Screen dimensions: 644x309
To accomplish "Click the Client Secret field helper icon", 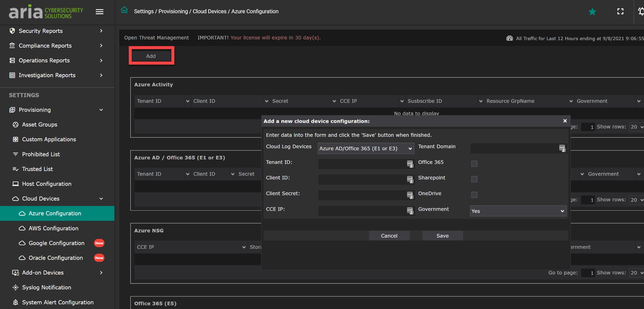I will [x=410, y=195].
